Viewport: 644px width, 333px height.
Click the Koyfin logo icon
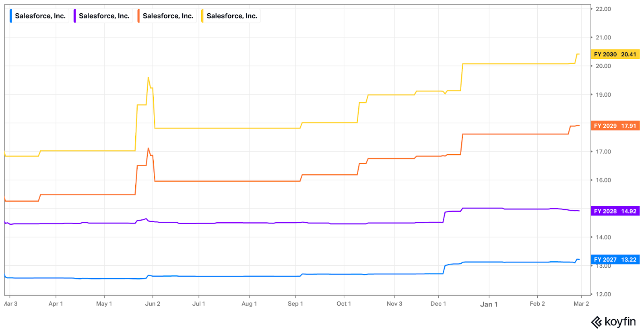tap(597, 322)
